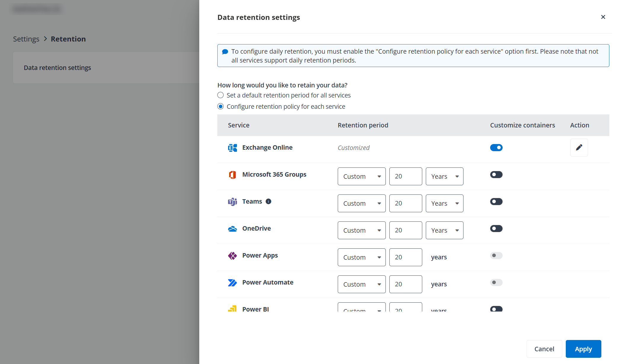The image size is (623, 364).
Task: Click the pencil edit icon for Exchange Online
Action: pyautogui.click(x=579, y=148)
